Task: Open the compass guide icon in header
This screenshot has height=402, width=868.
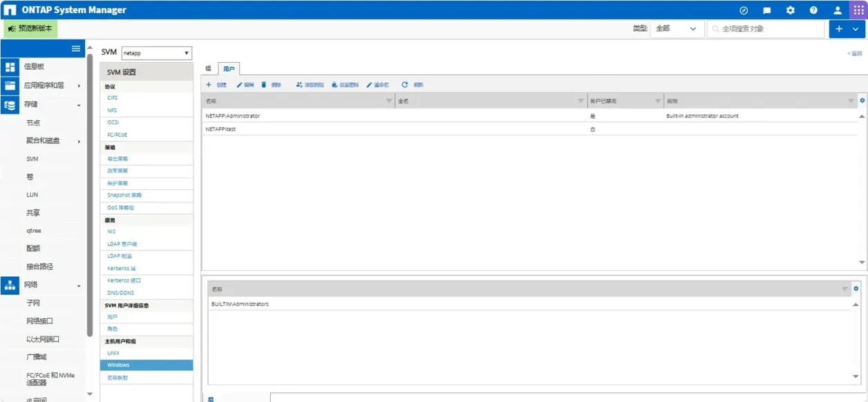Action: (x=744, y=10)
